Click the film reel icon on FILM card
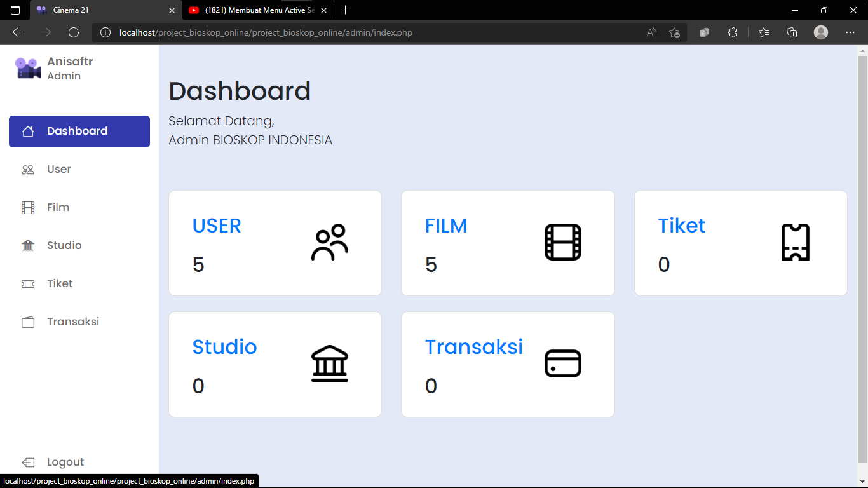This screenshot has width=868, height=488. coord(562,242)
